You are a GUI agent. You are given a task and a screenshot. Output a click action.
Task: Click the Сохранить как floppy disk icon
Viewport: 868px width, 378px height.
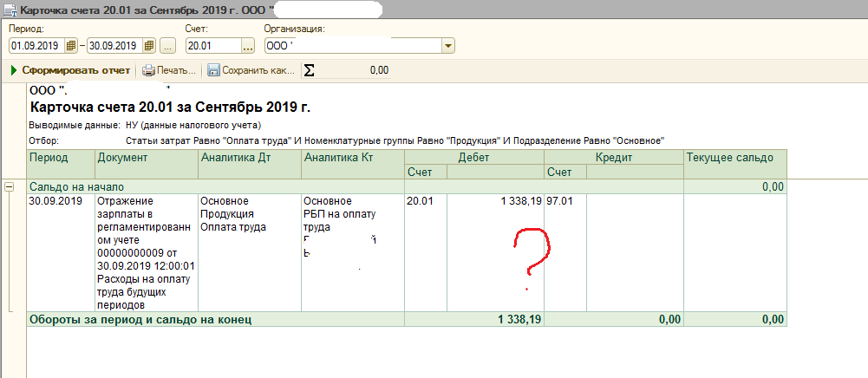click(213, 70)
